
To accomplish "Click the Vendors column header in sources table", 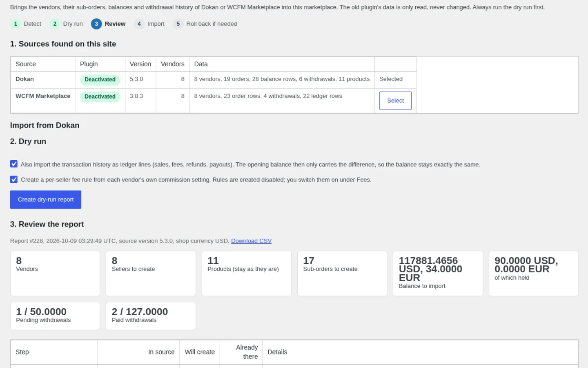I will [x=173, y=64].
